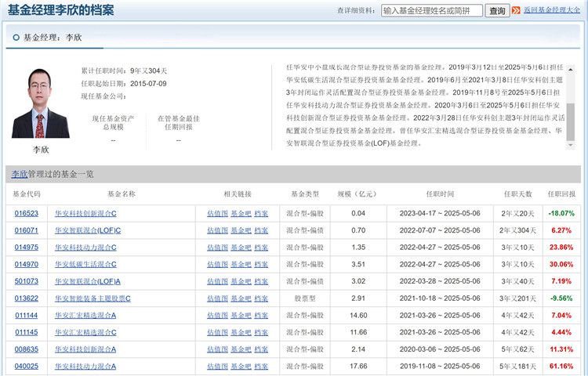Open the 李欣 link in the fund list heading
This screenshot has height=376, width=588.
pyautogui.click(x=19, y=174)
